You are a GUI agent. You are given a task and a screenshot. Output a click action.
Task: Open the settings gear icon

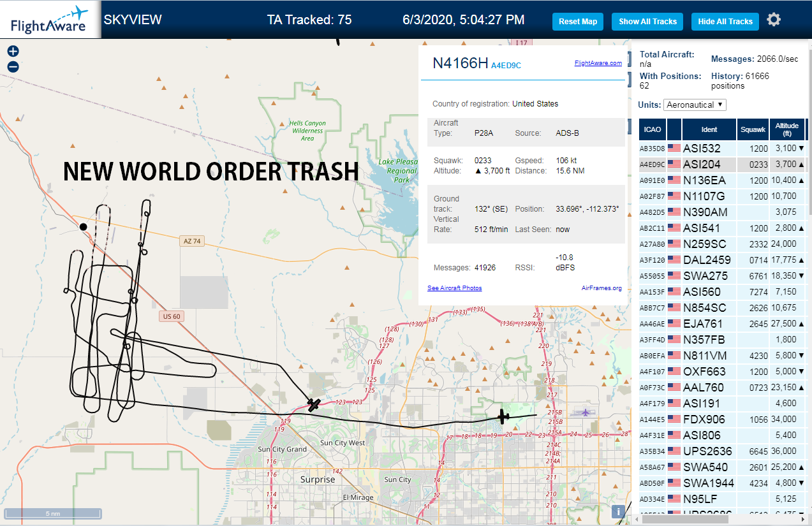(774, 20)
